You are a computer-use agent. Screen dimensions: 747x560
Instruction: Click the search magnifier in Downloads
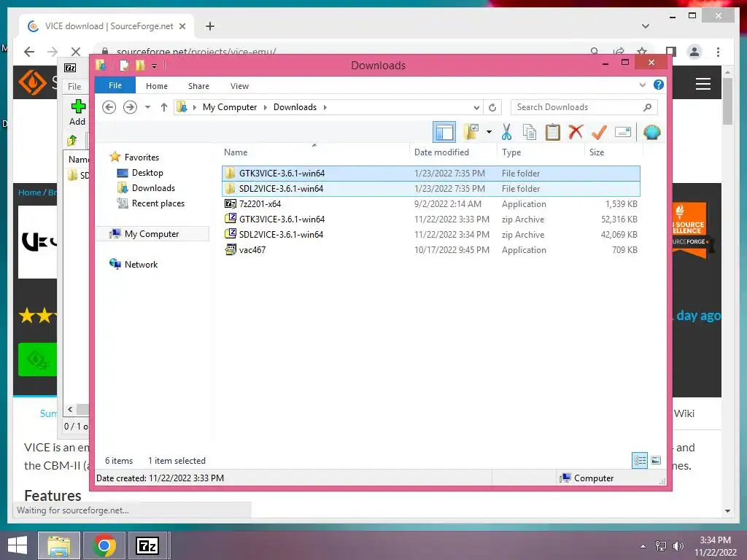pos(647,107)
